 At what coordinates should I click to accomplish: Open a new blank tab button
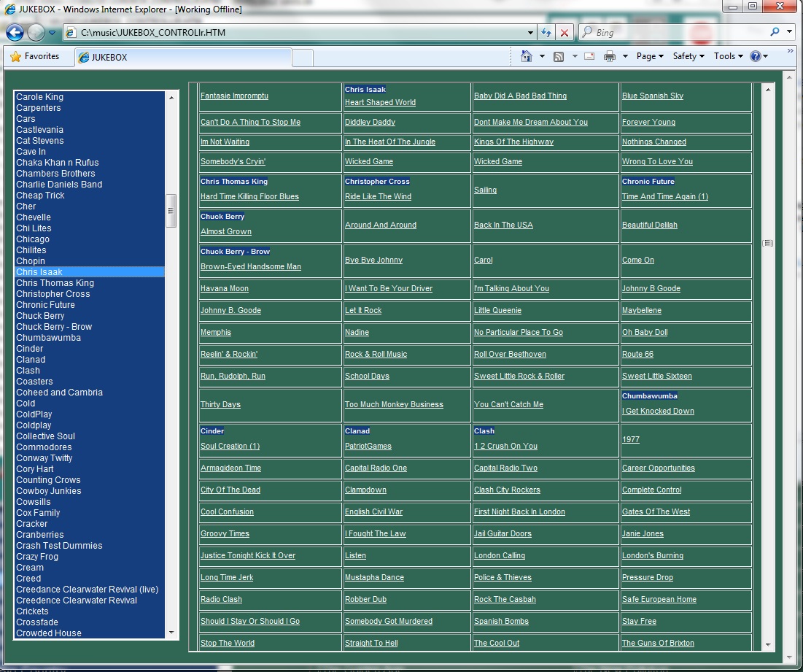click(x=303, y=58)
